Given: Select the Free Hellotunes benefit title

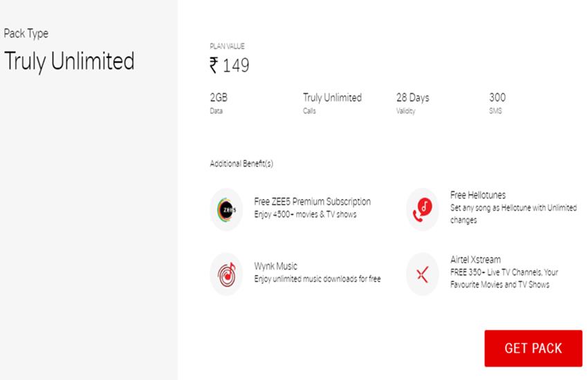Looking at the screenshot, I should point(478,196).
